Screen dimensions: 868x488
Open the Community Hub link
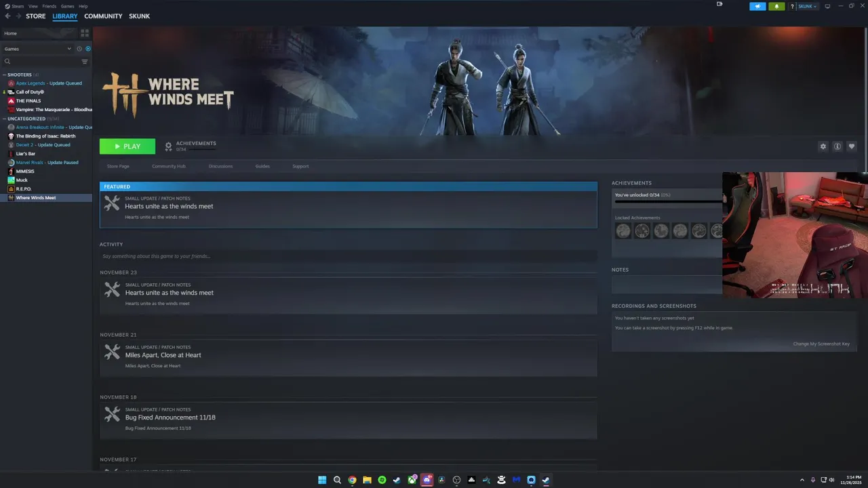point(169,166)
